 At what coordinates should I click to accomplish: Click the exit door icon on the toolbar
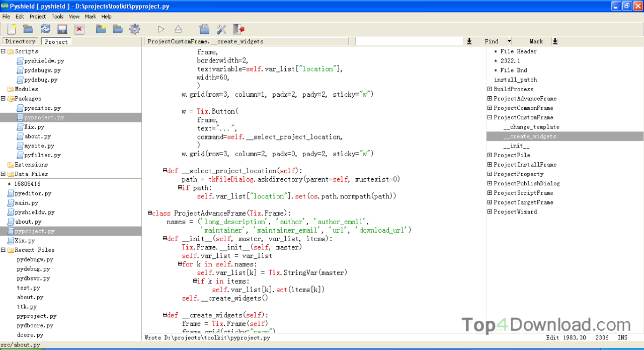click(x=238, y=29)
